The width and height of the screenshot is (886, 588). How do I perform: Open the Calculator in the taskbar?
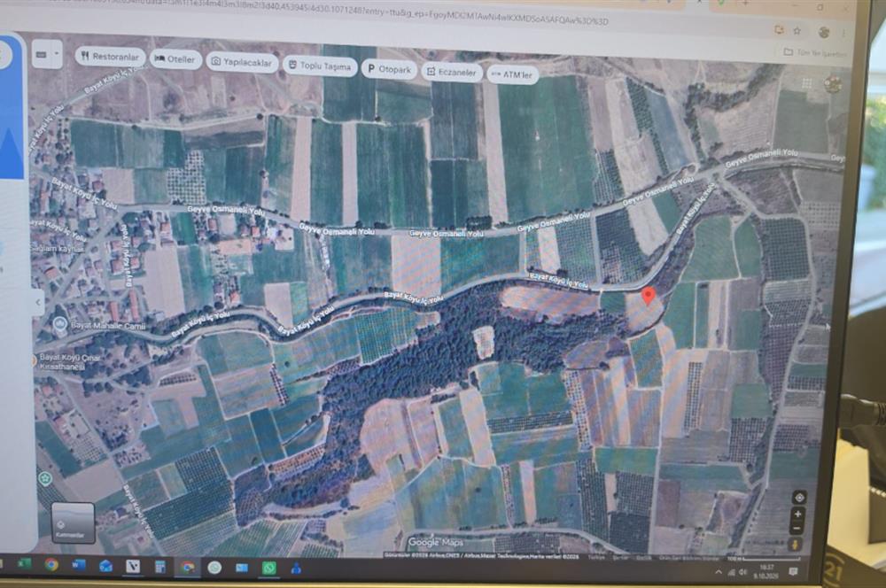pos(159,567)
